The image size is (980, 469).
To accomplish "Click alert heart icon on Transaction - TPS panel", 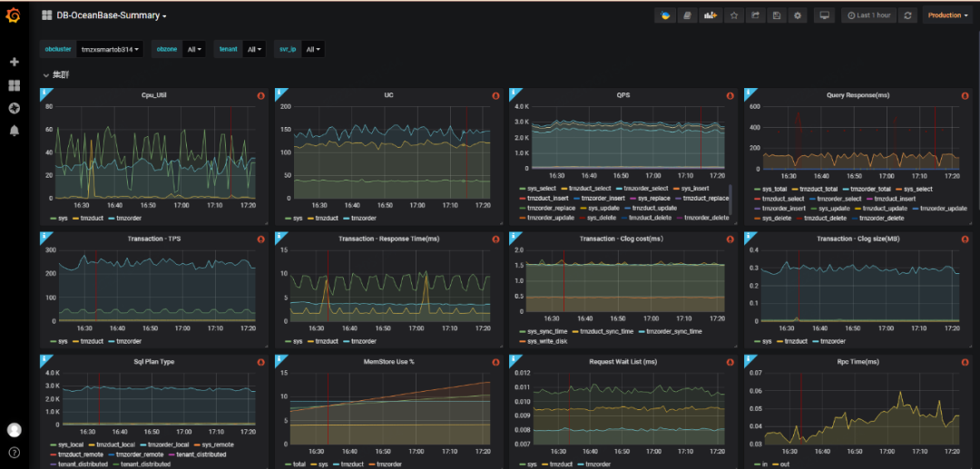I will click(260, 239).
